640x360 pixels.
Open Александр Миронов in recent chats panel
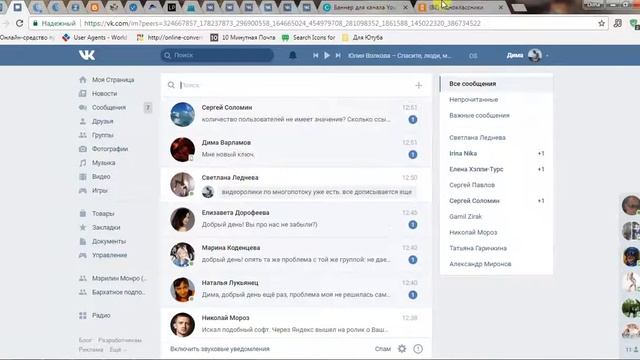pos(496,264)
